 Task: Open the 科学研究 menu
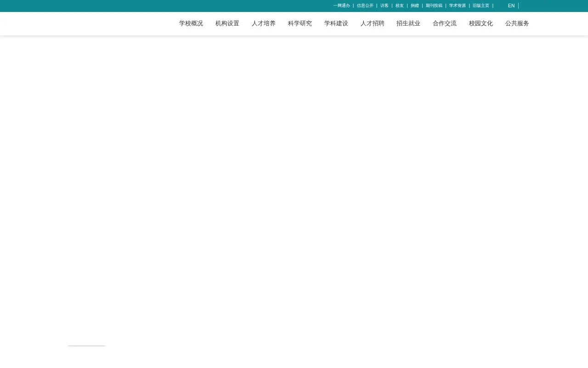point(300,23)
